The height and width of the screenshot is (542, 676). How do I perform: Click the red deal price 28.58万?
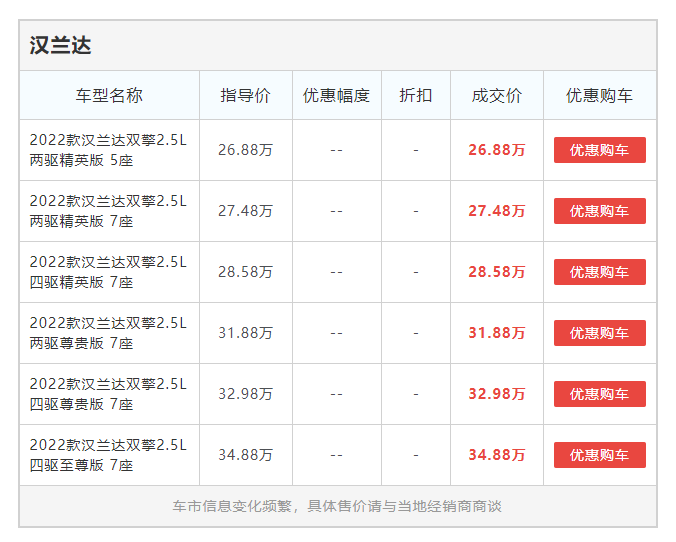[497, 272]
